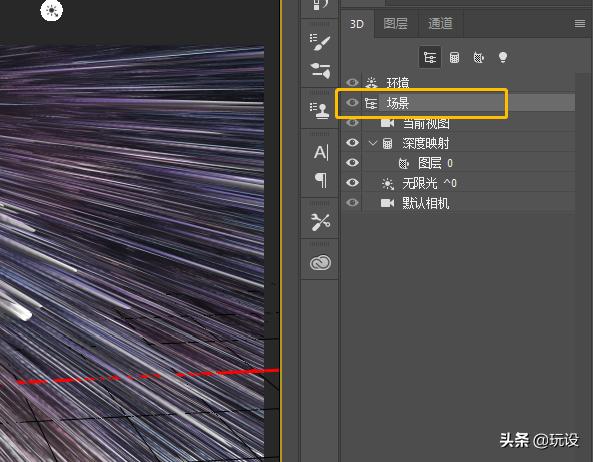The height and width of the screenshot is (462, 593).
Task: Filter 3D panel by lights
Action: point(503,57)
